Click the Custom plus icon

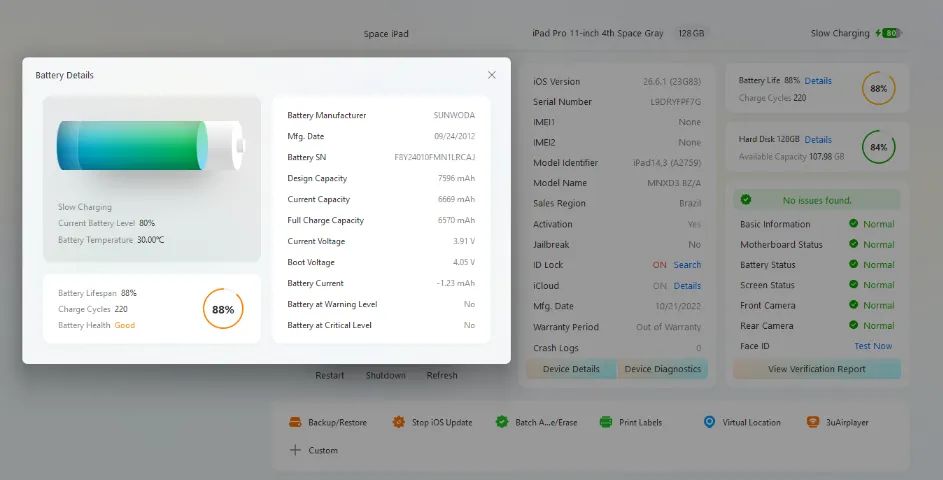click(x=295, y=450)
